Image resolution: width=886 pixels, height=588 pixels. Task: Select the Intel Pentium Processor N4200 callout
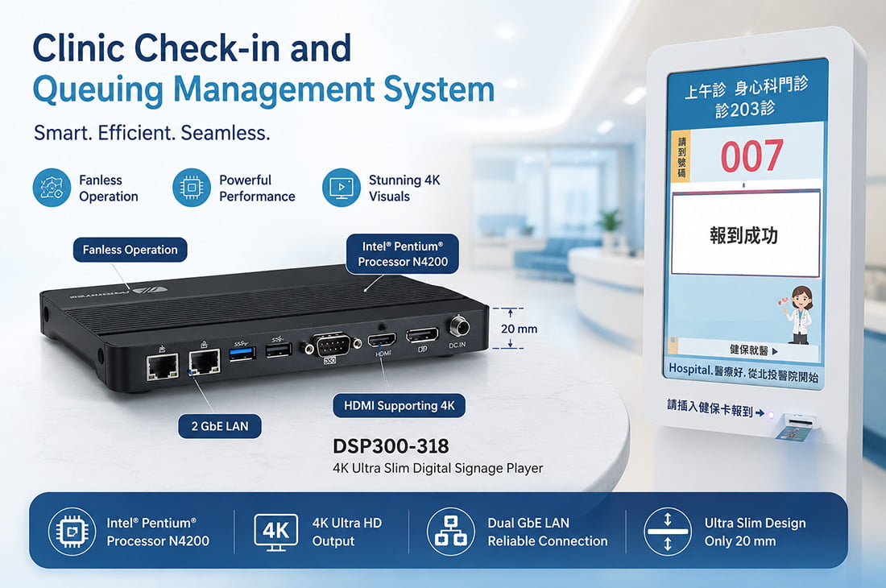[x=402, y=254]
